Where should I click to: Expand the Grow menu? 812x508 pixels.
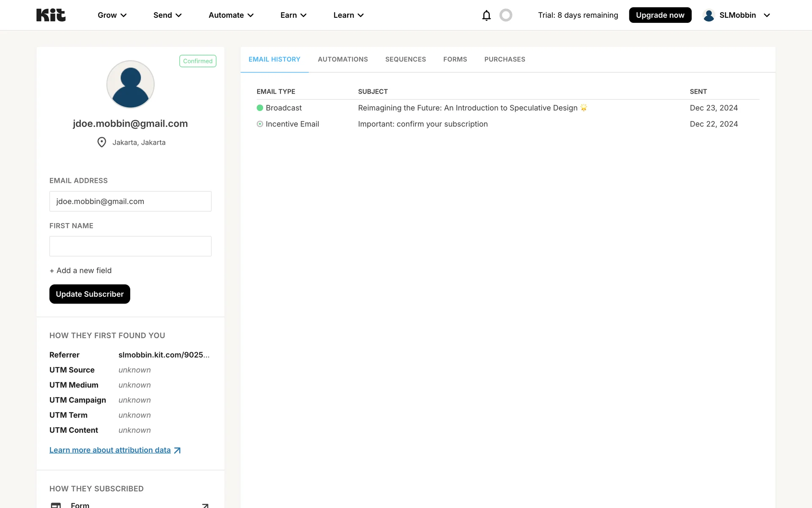point(112,15)
